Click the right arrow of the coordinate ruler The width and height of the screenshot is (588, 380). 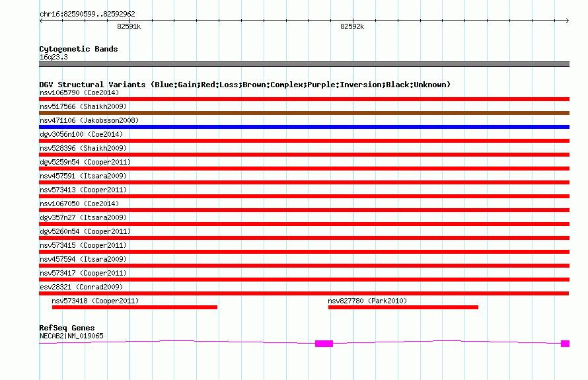click(x=568, y=21)
